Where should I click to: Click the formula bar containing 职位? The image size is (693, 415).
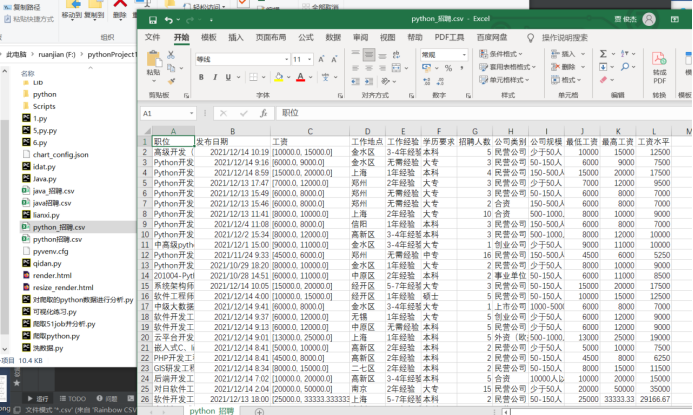tap(484, 114)
